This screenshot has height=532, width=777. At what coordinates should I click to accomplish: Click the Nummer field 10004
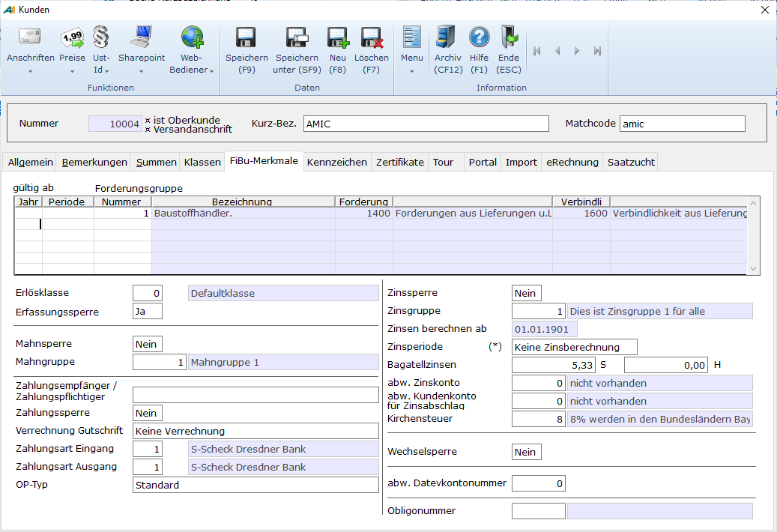115,124
